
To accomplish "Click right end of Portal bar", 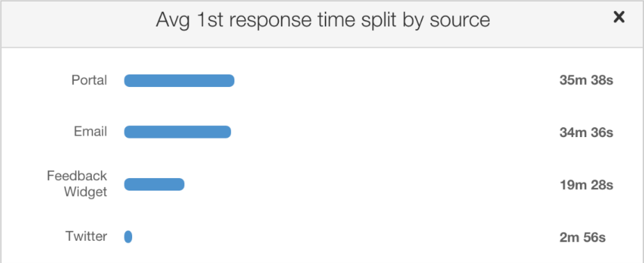I will (231, 81).
